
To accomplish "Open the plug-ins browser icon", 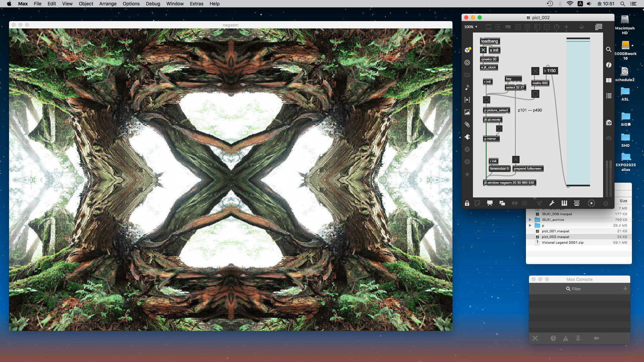I will point(467,137).
